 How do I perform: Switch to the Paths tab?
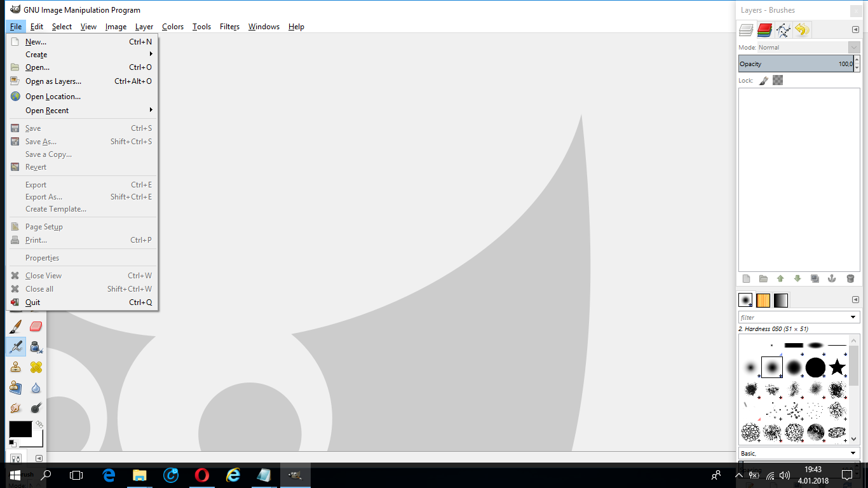tap(783, 30)
